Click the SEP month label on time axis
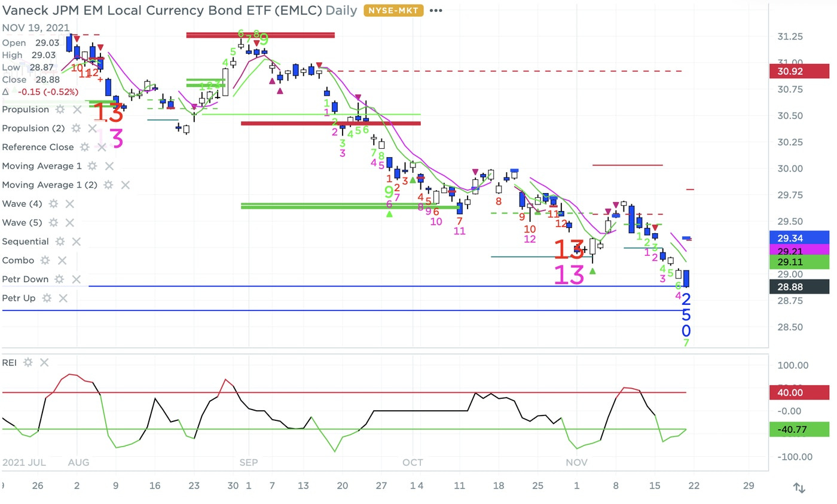This screenshot has width=837, height=504. point(248,462)
